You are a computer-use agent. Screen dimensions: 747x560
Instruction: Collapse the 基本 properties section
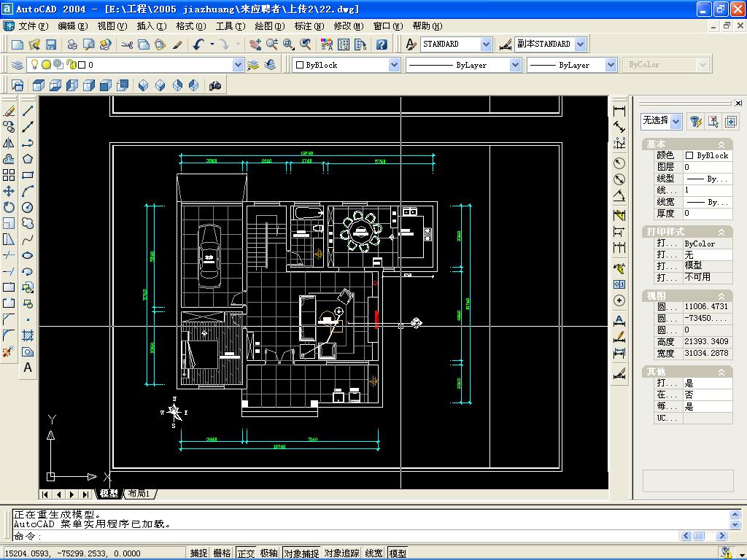click(x=721, y=144)
